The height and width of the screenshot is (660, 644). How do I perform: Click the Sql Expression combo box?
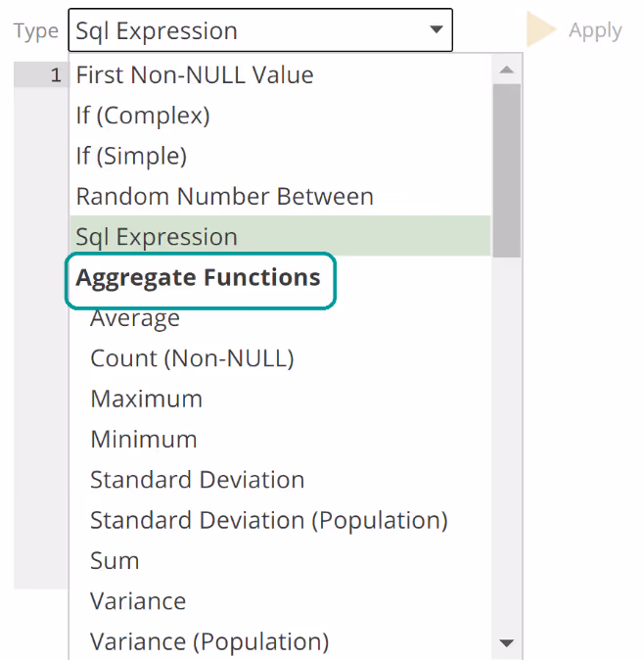coord(245,30)
